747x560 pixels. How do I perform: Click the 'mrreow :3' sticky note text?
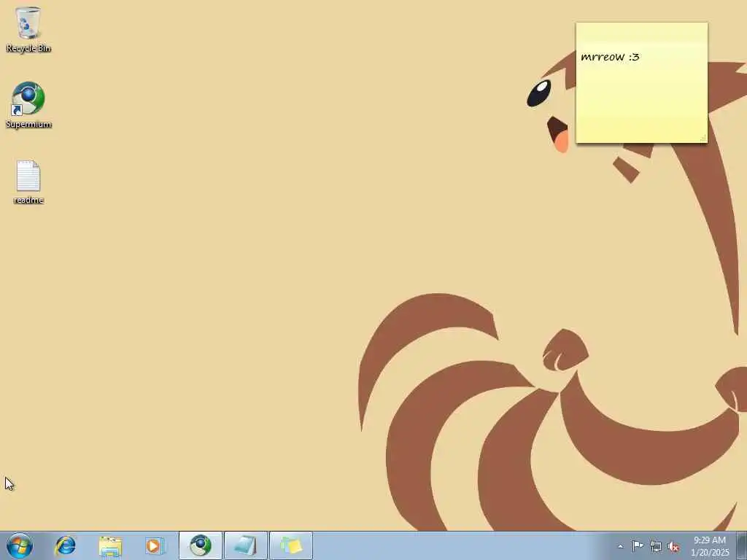[x=611, y=57]
